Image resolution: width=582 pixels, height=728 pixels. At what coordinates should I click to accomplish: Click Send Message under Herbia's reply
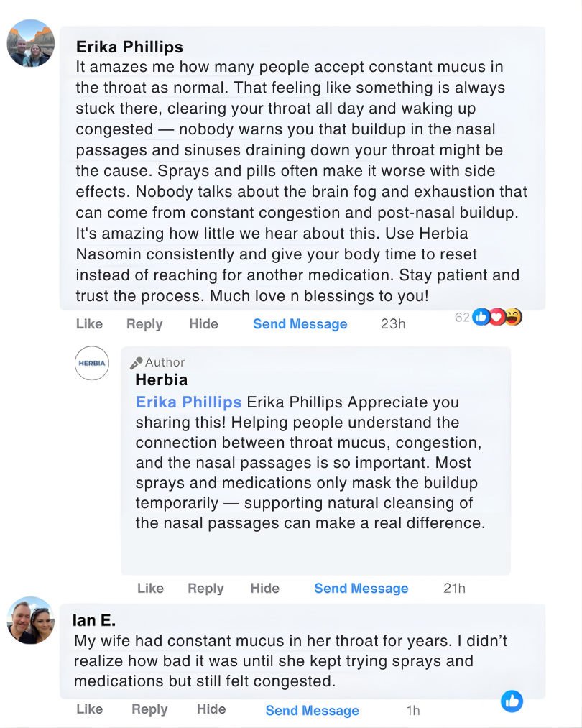pyautogui.click(x=361, y=589)
